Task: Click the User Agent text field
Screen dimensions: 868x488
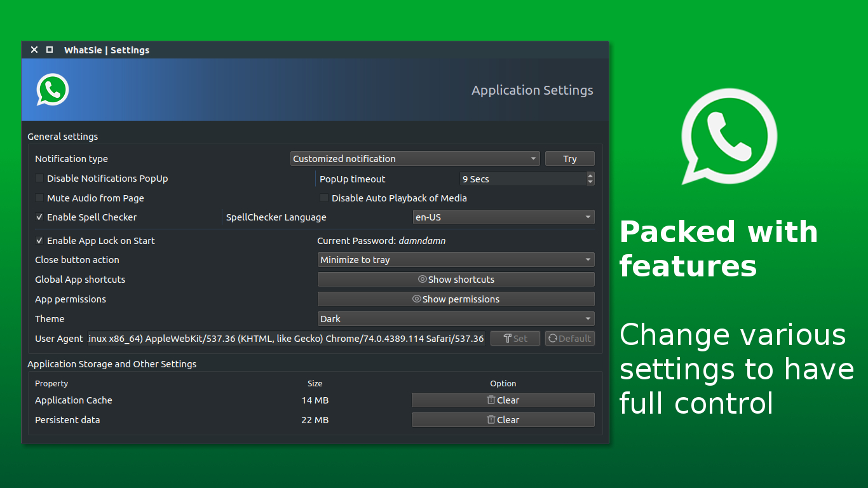Action: click(x=286, y=339)
